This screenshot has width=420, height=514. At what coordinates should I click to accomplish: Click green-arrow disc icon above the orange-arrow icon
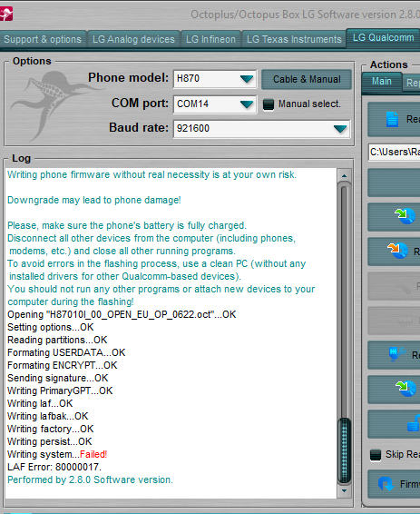[405, 216]
